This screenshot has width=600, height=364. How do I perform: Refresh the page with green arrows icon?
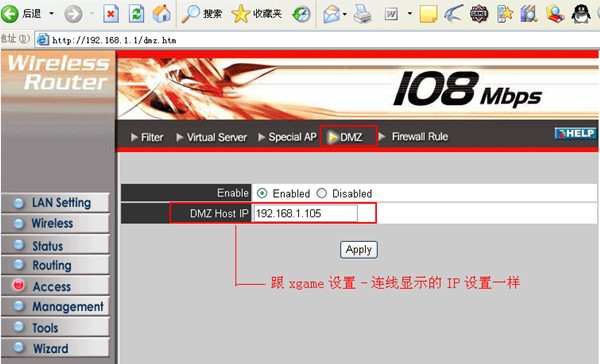[x=136, y=15]
